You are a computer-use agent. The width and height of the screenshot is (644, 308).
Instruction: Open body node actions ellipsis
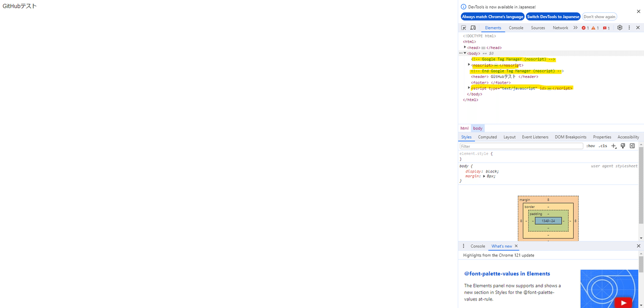point(461,54)
